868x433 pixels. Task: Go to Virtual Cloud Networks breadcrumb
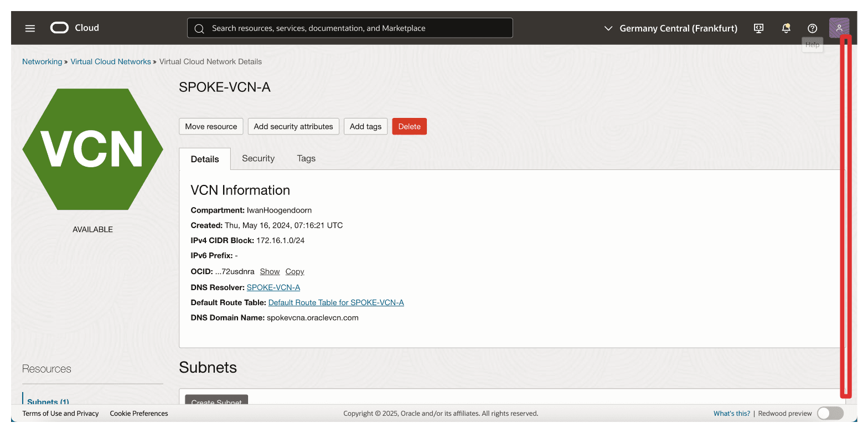coord(111,61)
